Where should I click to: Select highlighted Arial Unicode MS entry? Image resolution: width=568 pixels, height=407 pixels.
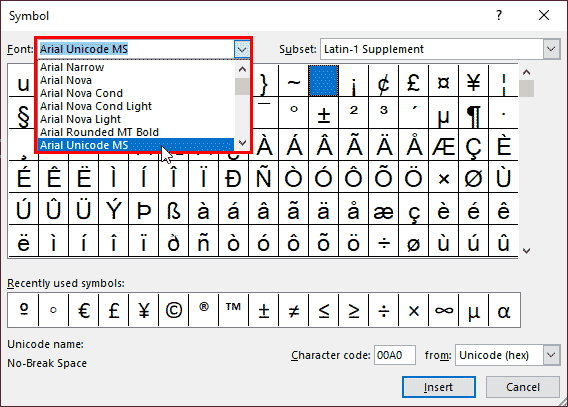pos(136,145)
